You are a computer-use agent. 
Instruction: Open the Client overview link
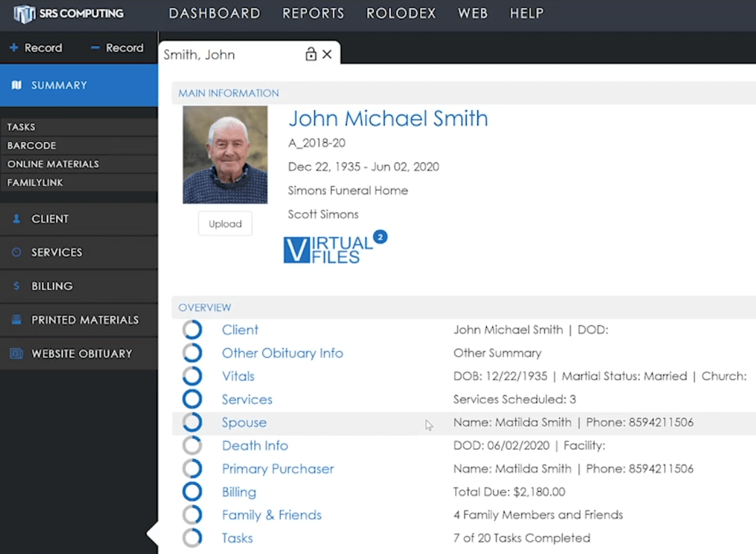tap(240, 330)
